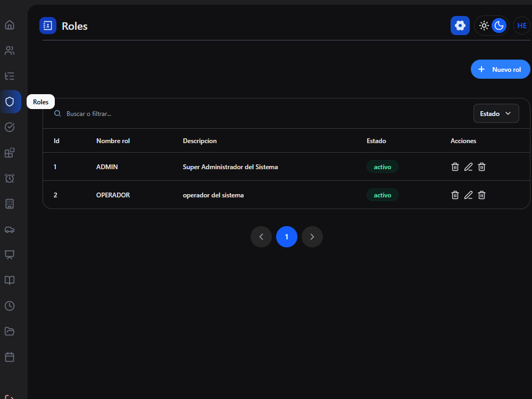Click the trash icon right of the pencil in the OPERADOR row
Image resolution: width=532 pixels, height=399 pixels.
481,195
